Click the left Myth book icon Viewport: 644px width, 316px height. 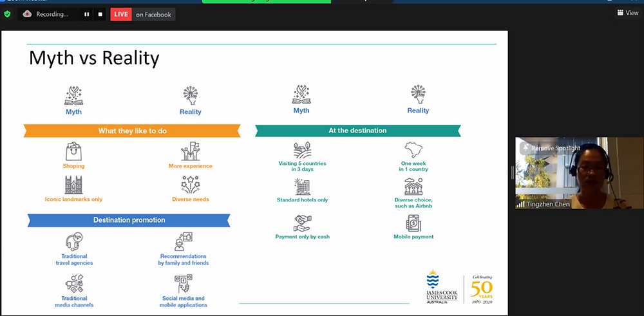(73, 96)
